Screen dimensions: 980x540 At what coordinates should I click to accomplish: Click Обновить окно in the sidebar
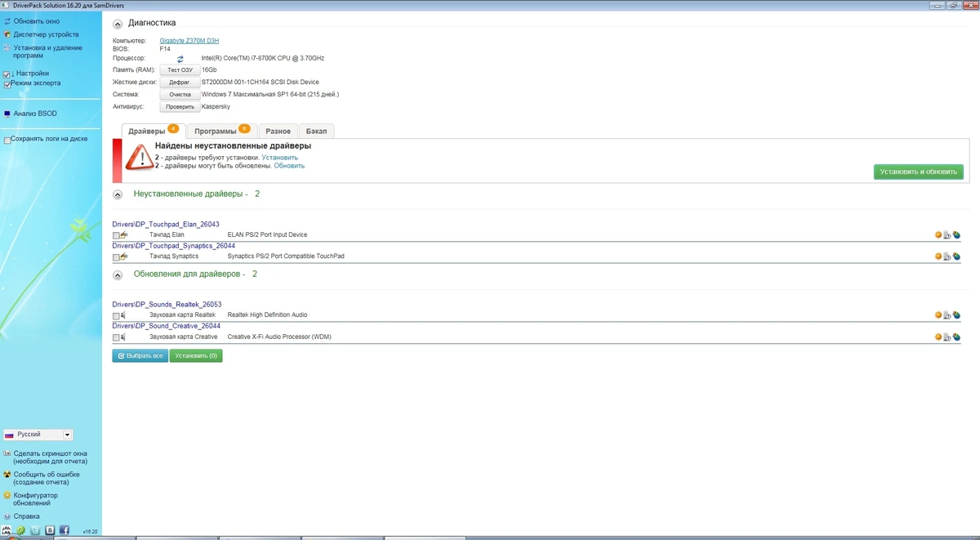point(37,20)
